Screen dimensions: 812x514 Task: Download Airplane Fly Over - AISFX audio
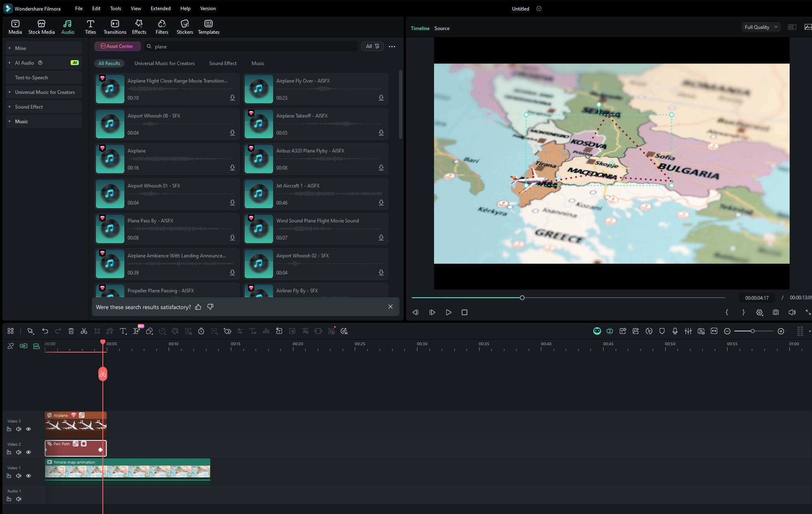tap(381, 98)
